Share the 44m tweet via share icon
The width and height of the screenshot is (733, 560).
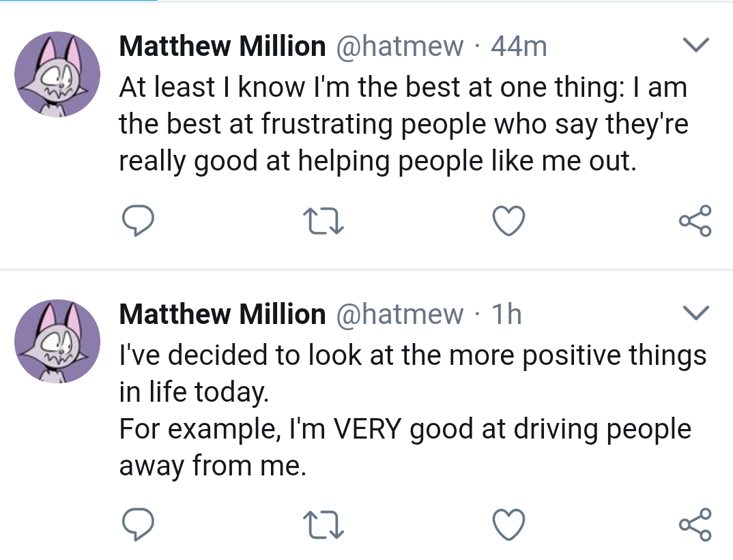(695, 221)
